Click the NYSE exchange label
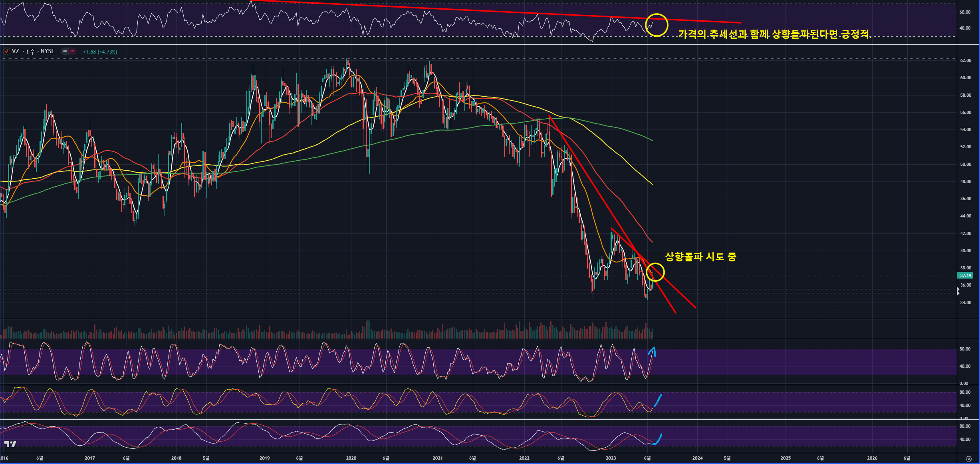 point(48,51)
